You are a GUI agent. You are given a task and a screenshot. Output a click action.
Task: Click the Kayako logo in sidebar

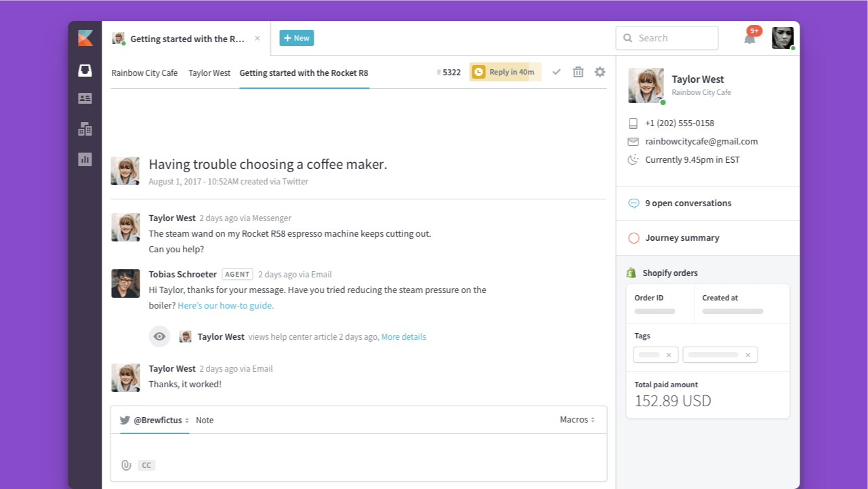click(85, 38)
